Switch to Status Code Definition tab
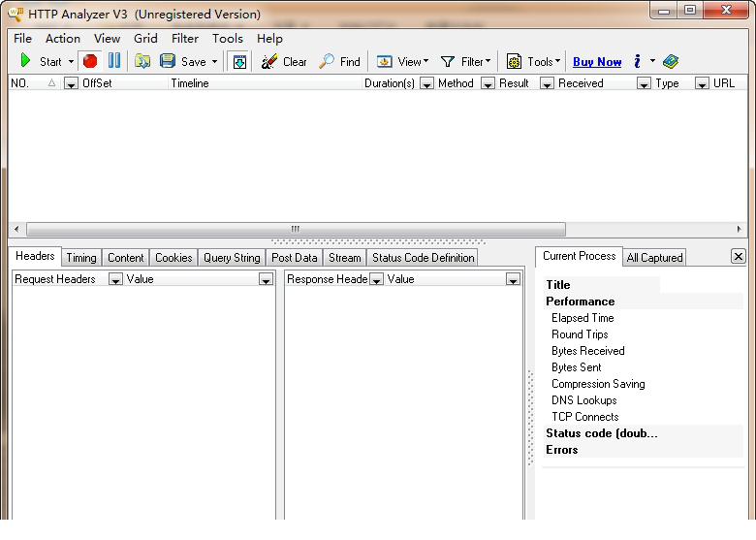The width and height of the screenshot is (756, 540). click(423, 258)
